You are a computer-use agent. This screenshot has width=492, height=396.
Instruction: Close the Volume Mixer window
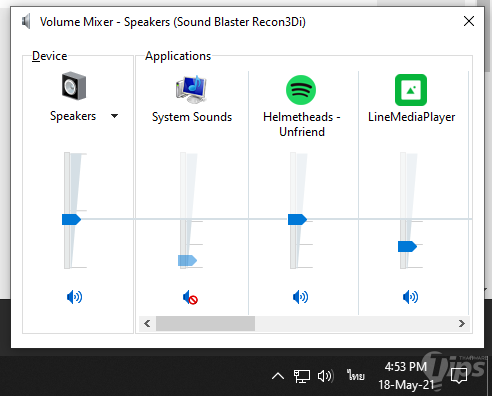(x=469, y=21)
